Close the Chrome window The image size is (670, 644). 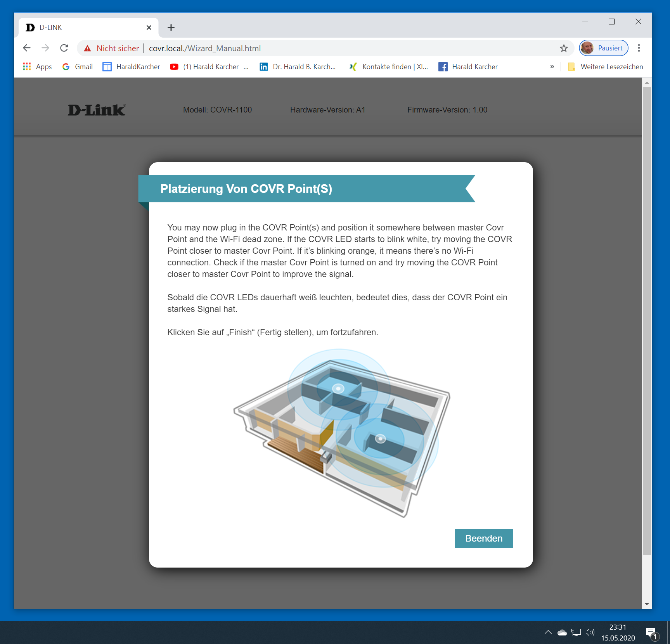(x=638, y=21)
